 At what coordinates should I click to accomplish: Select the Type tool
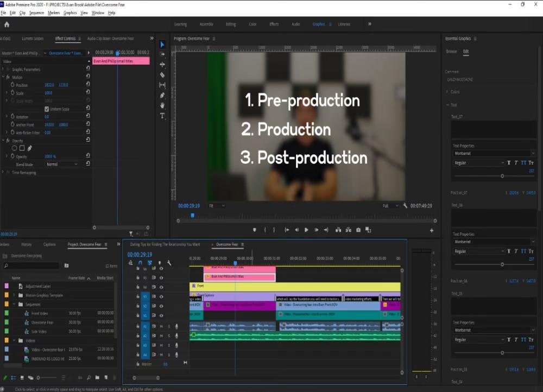pyautogui.click(x=162, y=116)
